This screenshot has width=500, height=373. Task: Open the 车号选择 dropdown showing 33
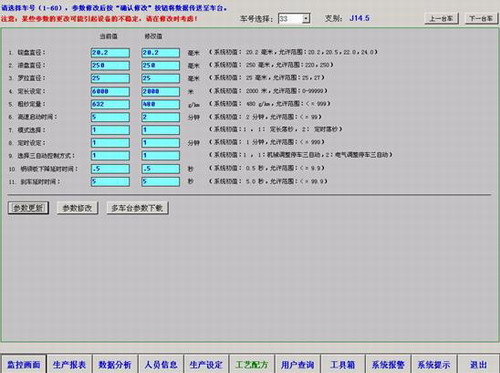(x=294, y=18)
